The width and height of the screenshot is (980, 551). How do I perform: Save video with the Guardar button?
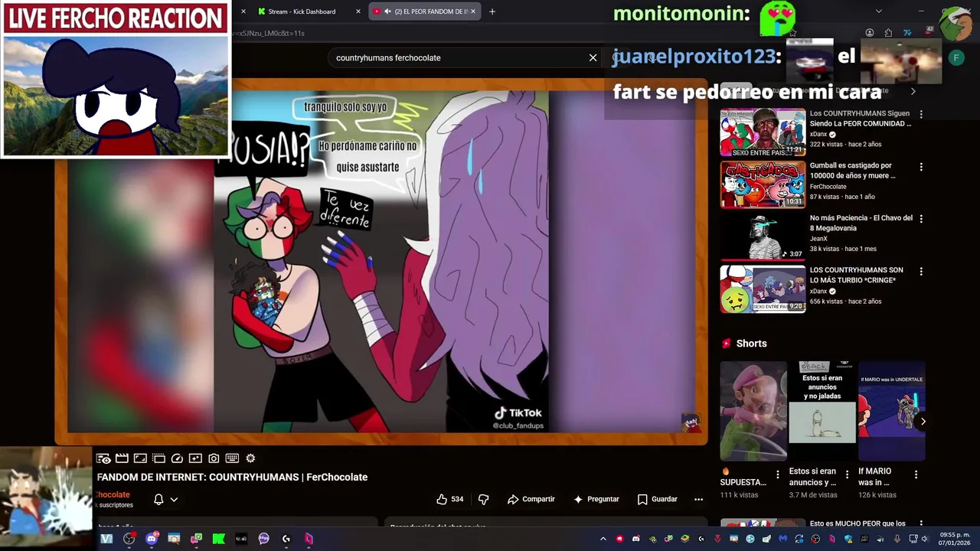click(657, 499)
